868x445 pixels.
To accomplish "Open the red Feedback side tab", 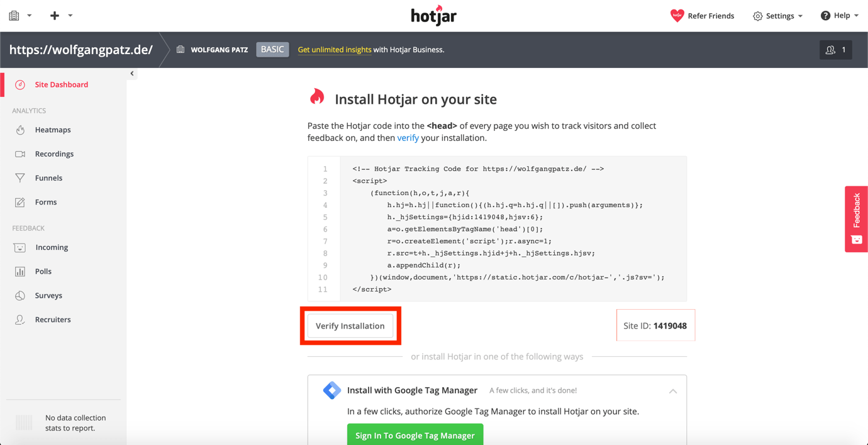I will tap(856, 219).
